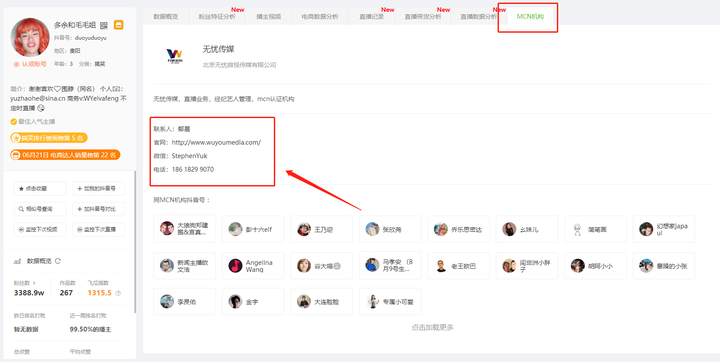Open the 幻想家japaul account card
This screenshot has height=362, width=720.
click(664, 229)
